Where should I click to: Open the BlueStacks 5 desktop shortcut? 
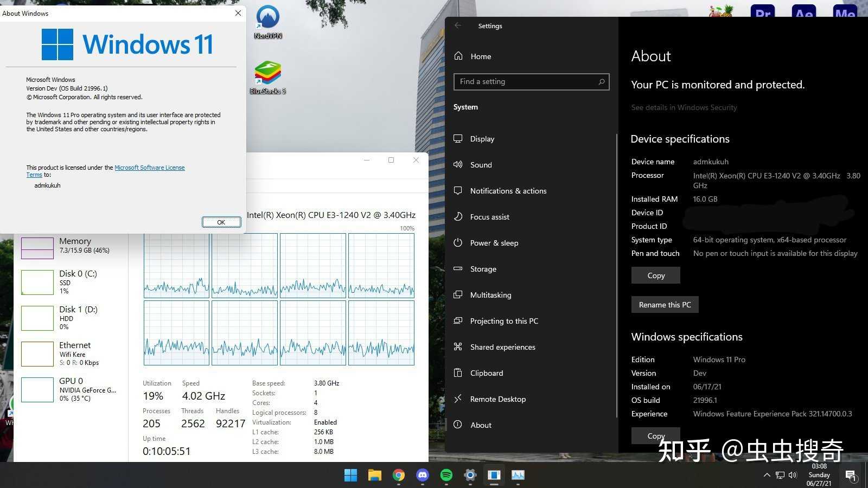pyautogui.click(x=268, y=78)
